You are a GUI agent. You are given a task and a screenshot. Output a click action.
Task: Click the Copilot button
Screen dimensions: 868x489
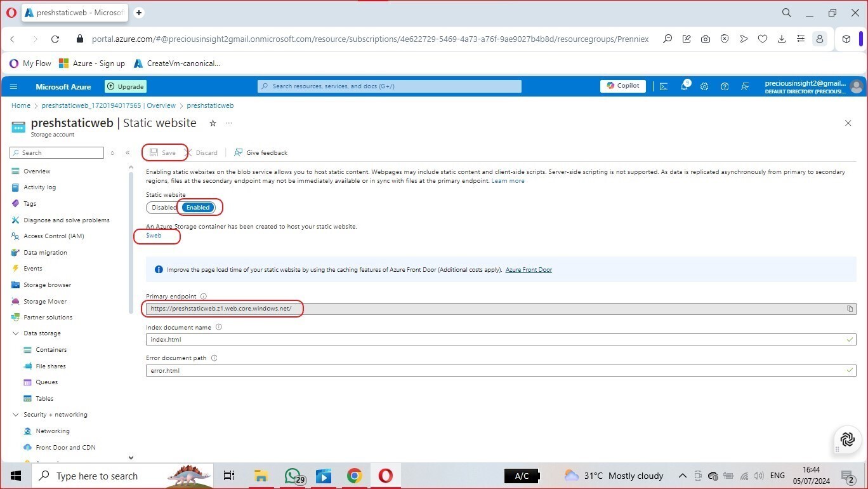click(623, 86)
